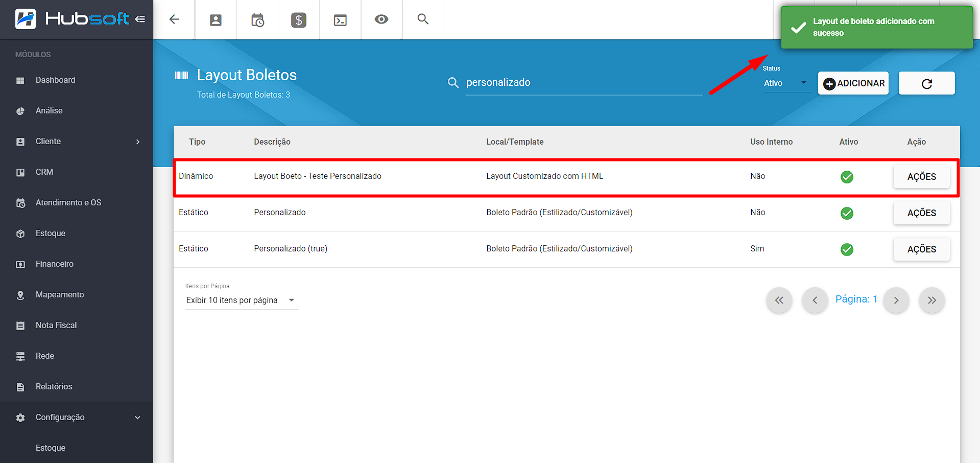The width and height of the screenshot is (980, 463).
Task: Click the barcode icon beside Layout Boletos
Action: click(x=181, y=76)
